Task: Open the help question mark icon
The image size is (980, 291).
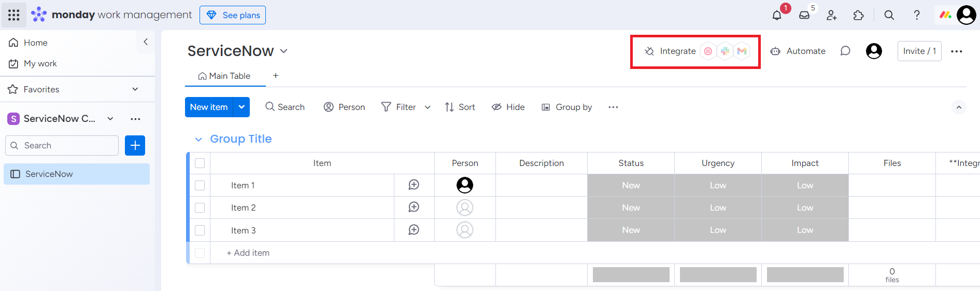Action: tap(917, 15)
